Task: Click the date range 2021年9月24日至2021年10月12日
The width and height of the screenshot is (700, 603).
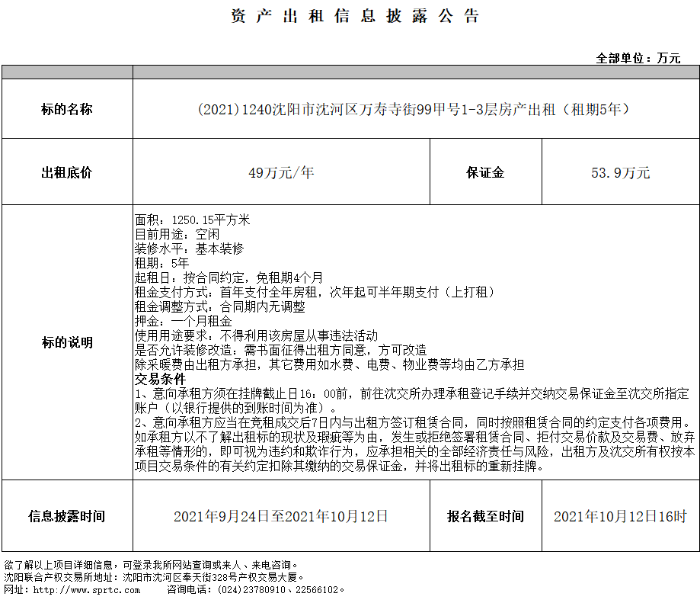Action: click(281, 516)
